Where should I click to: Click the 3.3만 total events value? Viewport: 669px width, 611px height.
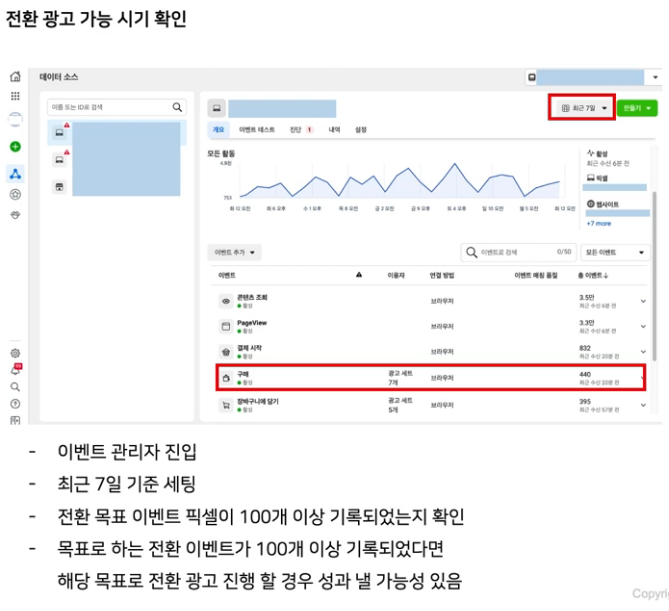click(587, 323)
